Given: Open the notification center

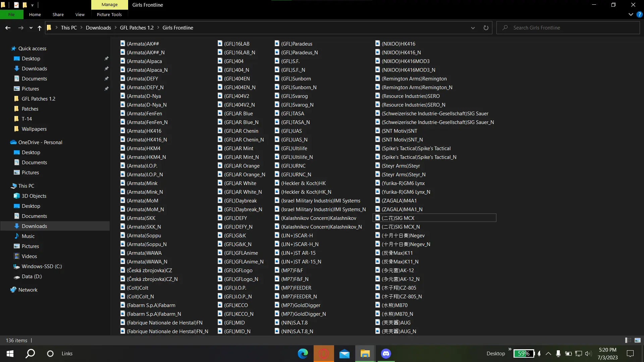Looking at the screenshot, I should (630, 354).
